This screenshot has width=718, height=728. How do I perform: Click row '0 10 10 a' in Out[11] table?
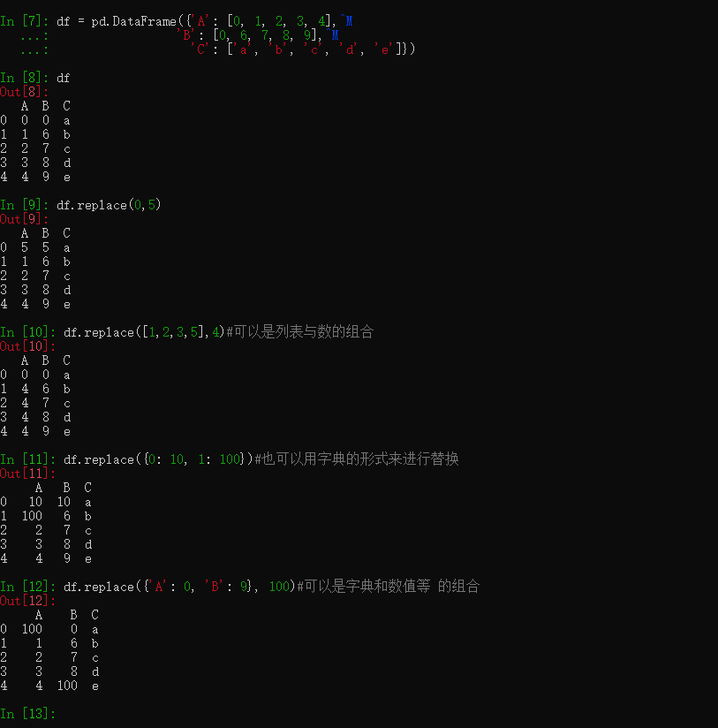tap(46, 503)
